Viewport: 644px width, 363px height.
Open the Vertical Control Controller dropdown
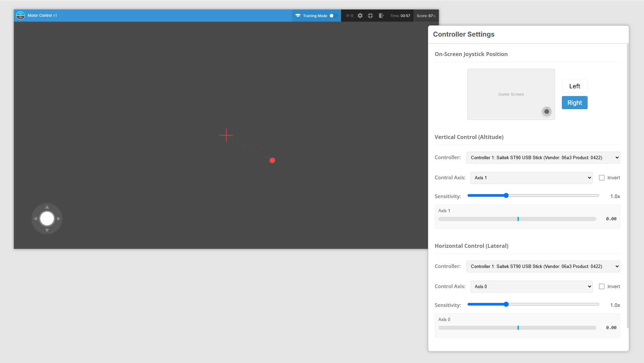[x=543, y=157]
